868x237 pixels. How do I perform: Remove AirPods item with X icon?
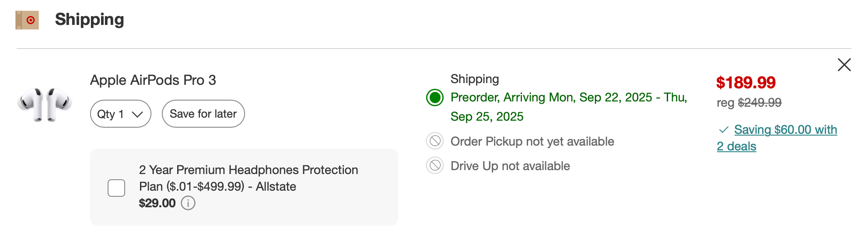[x=844, y=65]
